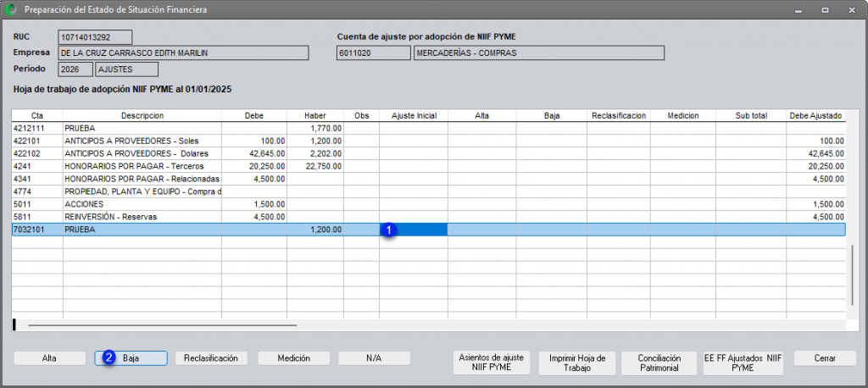
Task: Click Haber value 2,202.00
Action: pyautogui.click(x=315, y=153)
